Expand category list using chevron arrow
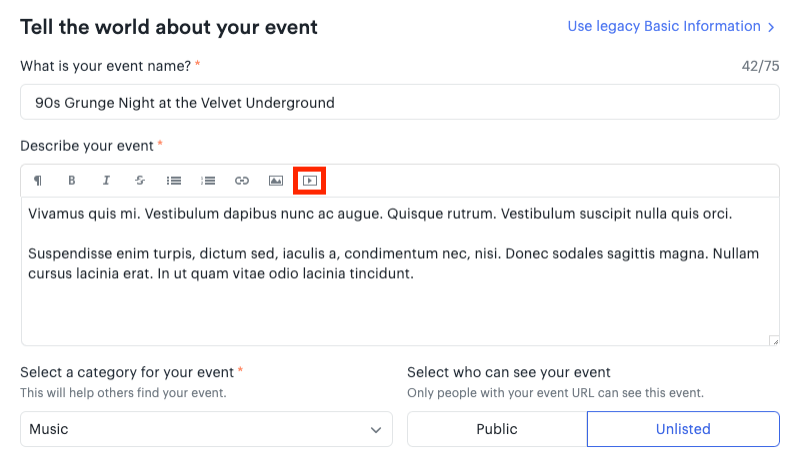Image resolution: width=796 pixels, height=458 pixels. click(376, 430)
